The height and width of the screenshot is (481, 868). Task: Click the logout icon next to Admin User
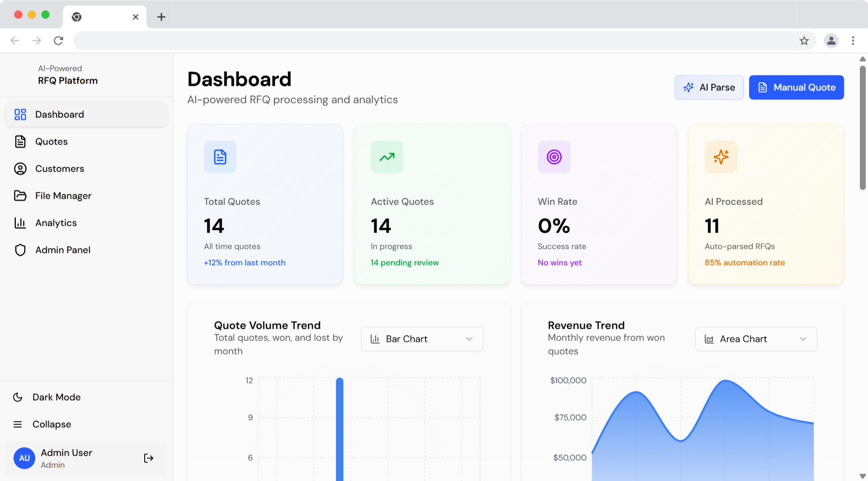(x=149, y=458)
